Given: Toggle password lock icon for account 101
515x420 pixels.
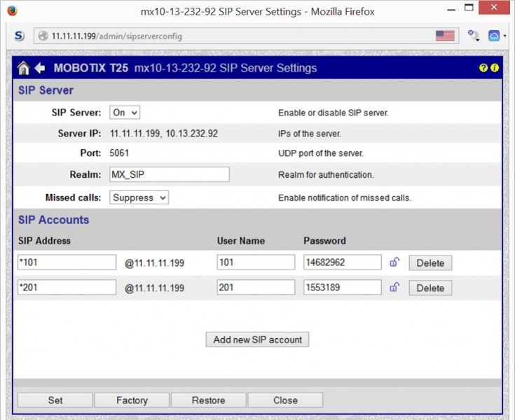Looking at the screenshot, I should [x=394, y=262].
